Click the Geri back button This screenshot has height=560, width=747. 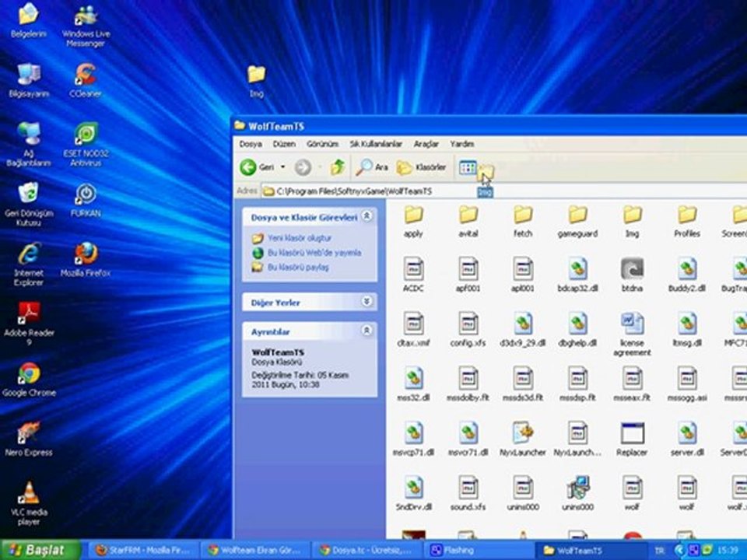click(258, 167)
